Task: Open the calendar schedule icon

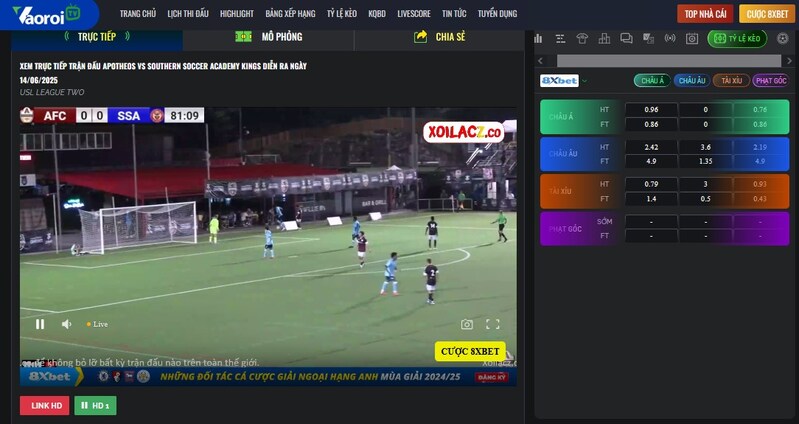Action: [691, 39]
